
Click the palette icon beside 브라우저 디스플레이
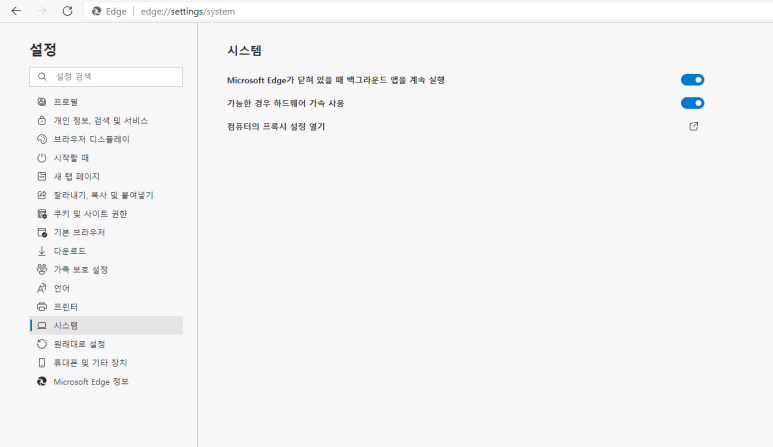42,139
